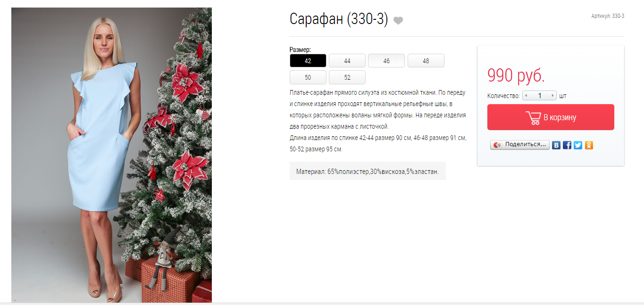Viewport: 644px width, 305px height.
Task: Add the sarafan to favorites with the heart icon
Action: (398, 20)
